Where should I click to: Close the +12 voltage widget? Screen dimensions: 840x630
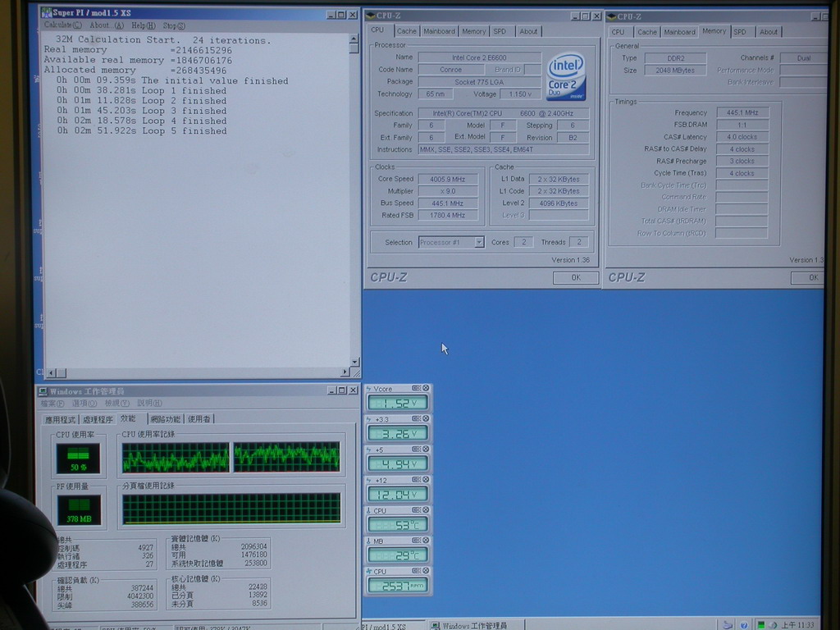coord(426,480)
